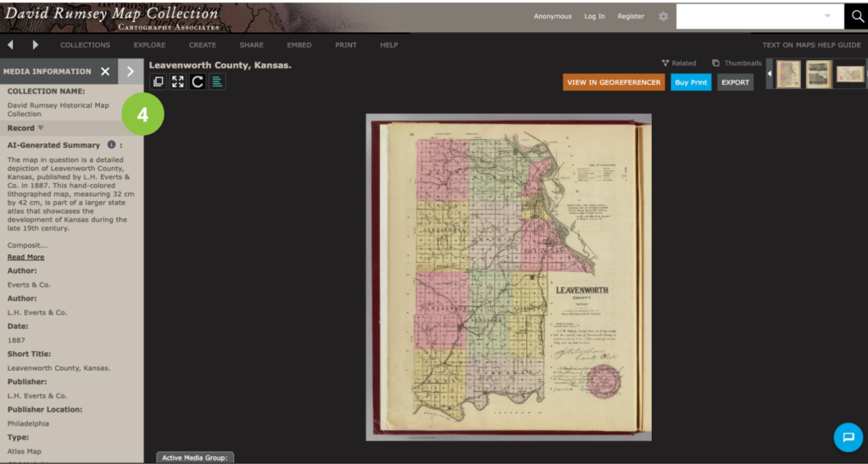Open the Help menu
The height and width of the screenshot is (464, 868).
tap(389, 45)
